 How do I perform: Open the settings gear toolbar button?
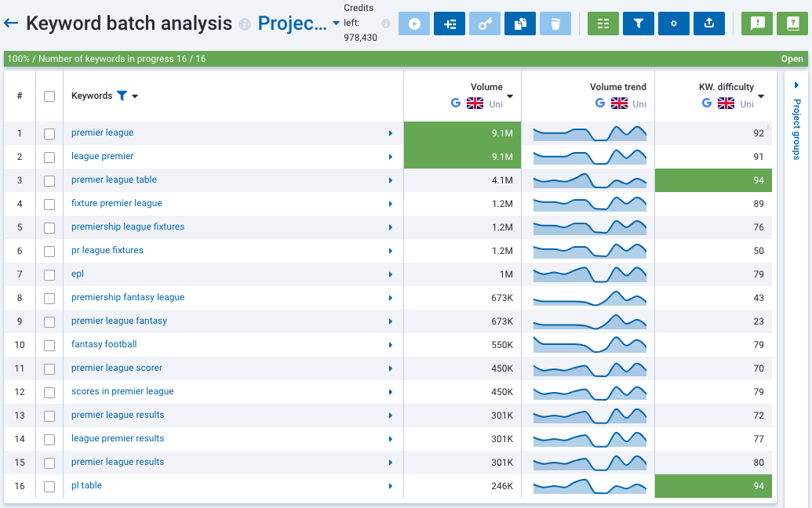click(x=674, y=24)
